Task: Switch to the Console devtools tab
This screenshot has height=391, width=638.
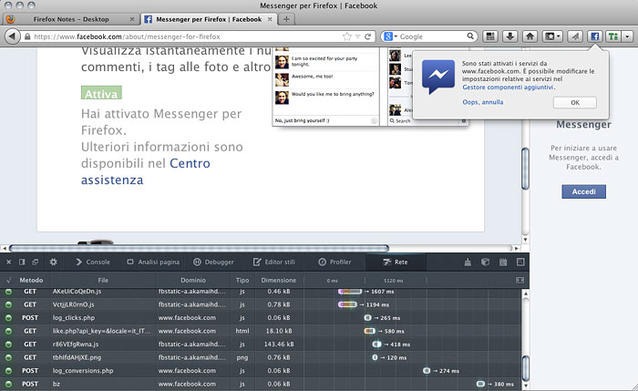Action: coord(92,262)
